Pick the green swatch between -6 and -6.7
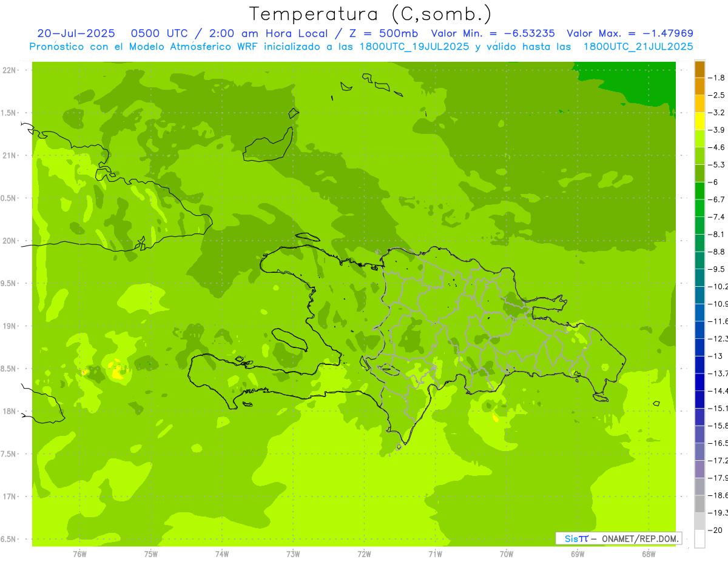The image size is (728, 562). [699, 190]
